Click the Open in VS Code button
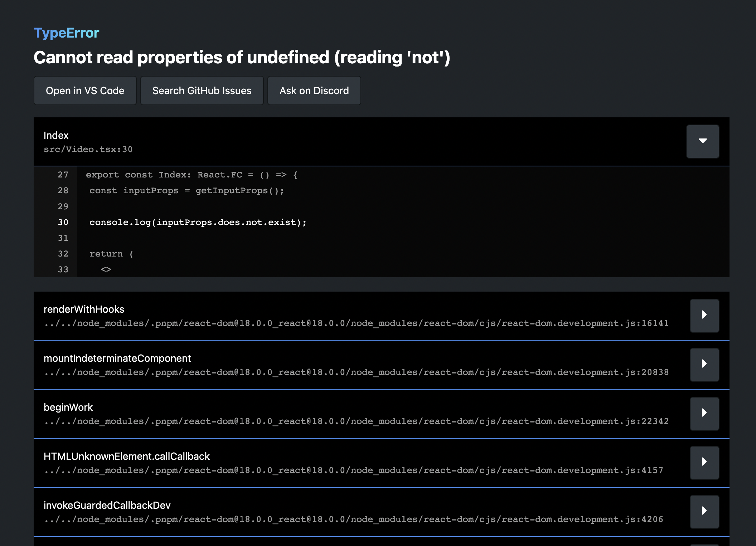Viewport: 756px width, 546px height. point(85,91)
